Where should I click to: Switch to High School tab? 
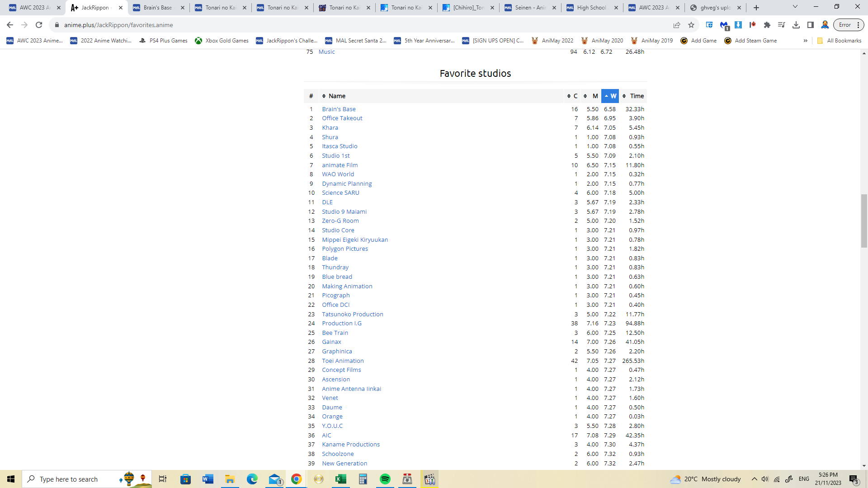(x=591, y=8)
